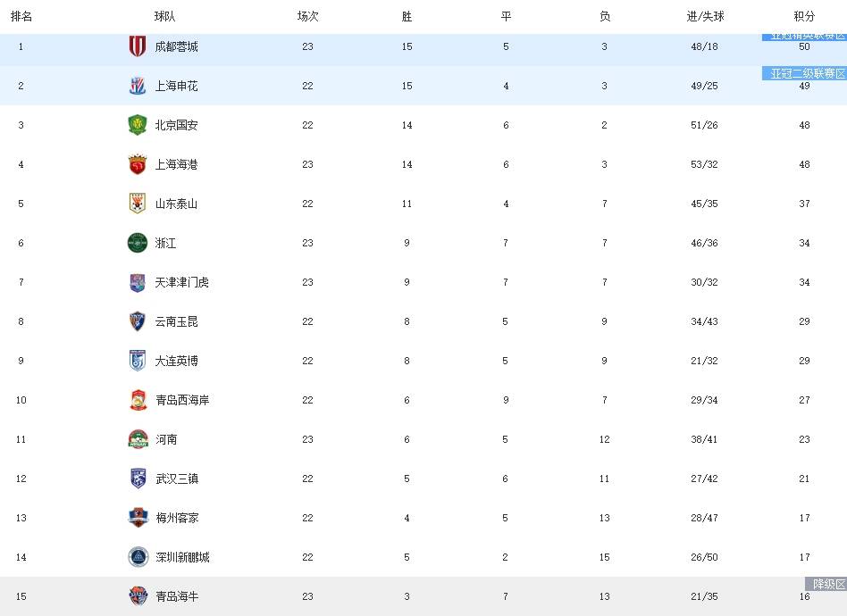Click the 亚冠二级联赛区 zone label

click(808, 73)
